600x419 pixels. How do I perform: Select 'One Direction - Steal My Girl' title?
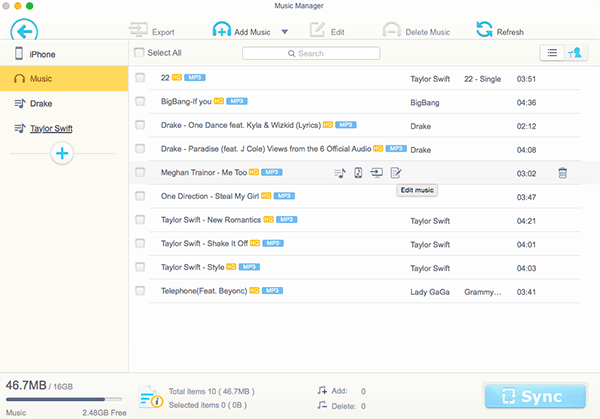tap(210, 196)
